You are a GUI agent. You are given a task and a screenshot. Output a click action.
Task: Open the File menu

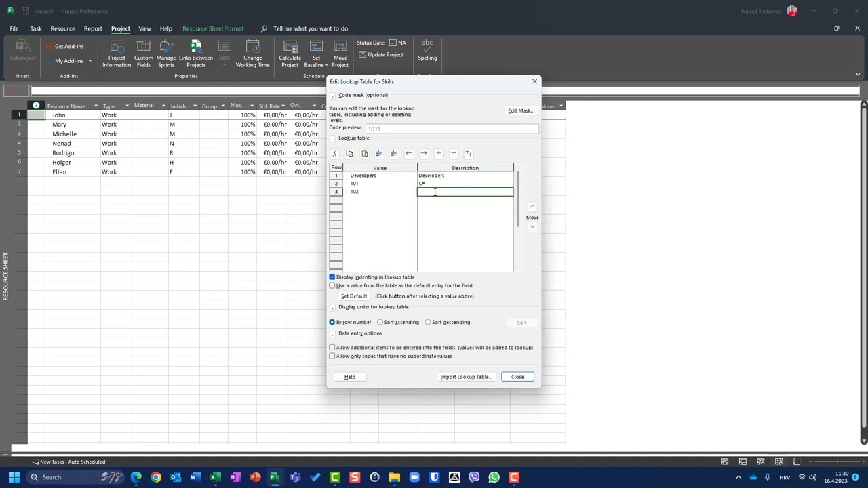click(14, 28)
